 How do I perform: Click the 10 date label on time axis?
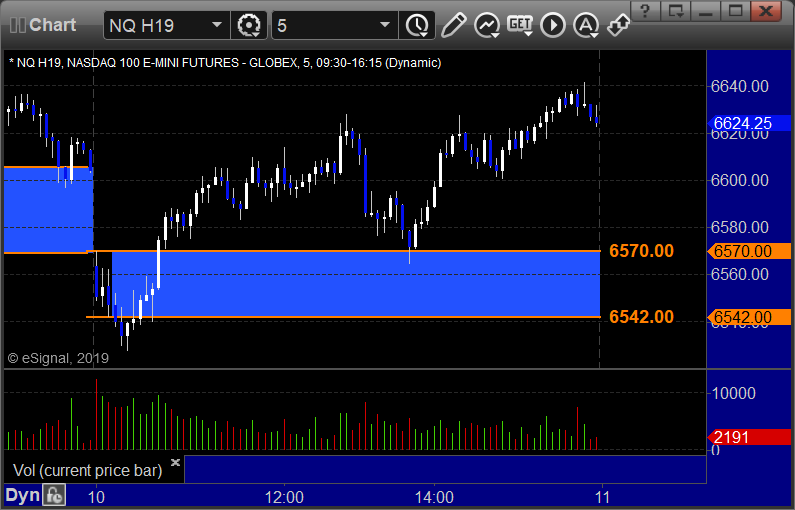pyautogui.click(x=96, y=497)
